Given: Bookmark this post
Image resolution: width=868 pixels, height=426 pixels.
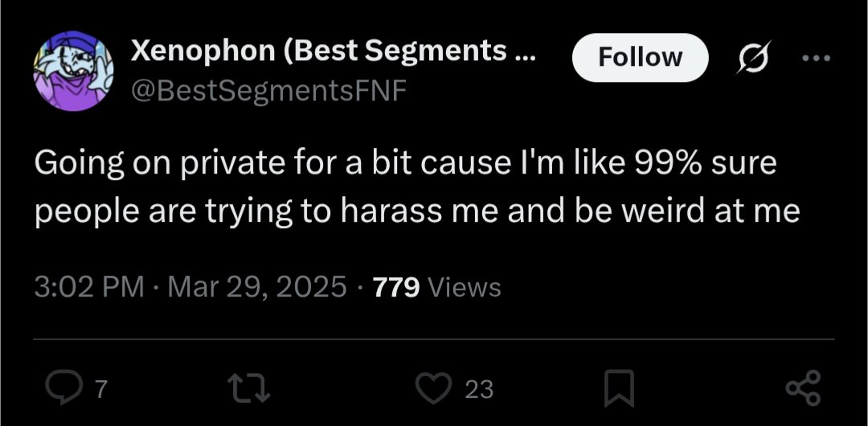Looking at the screenshot, I should pyautogui.click(x=619, y=389).
